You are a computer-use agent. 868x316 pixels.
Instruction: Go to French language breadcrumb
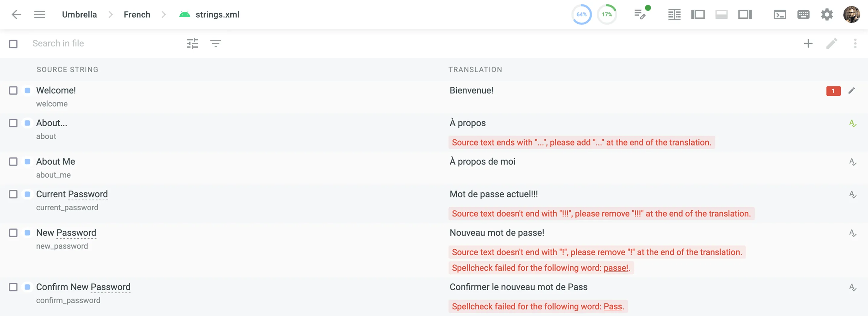point(137,14)
